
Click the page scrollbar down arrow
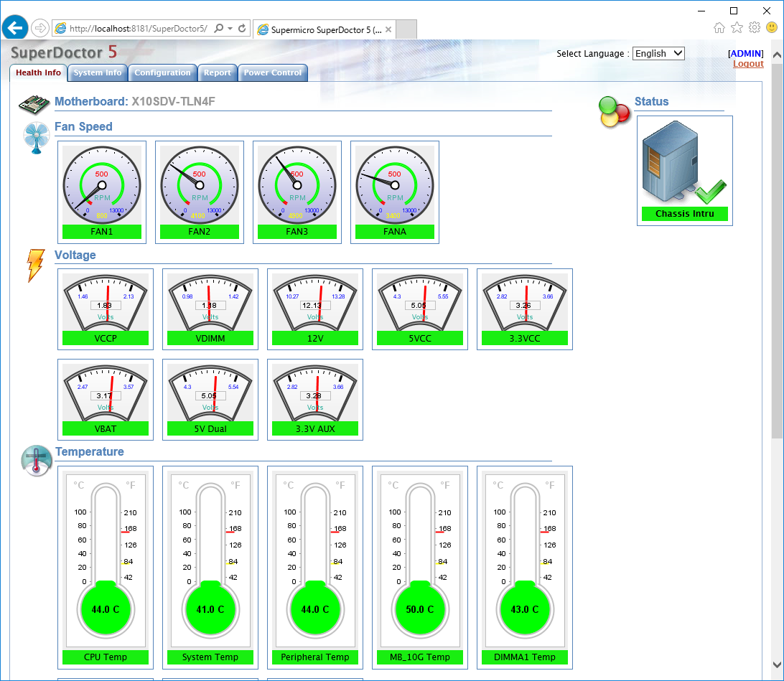777,664
